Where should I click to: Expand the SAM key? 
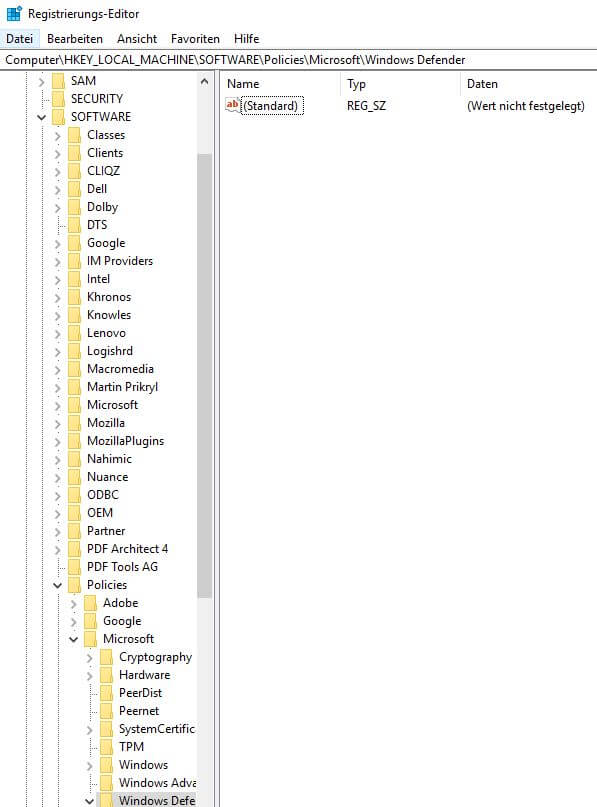41,81
